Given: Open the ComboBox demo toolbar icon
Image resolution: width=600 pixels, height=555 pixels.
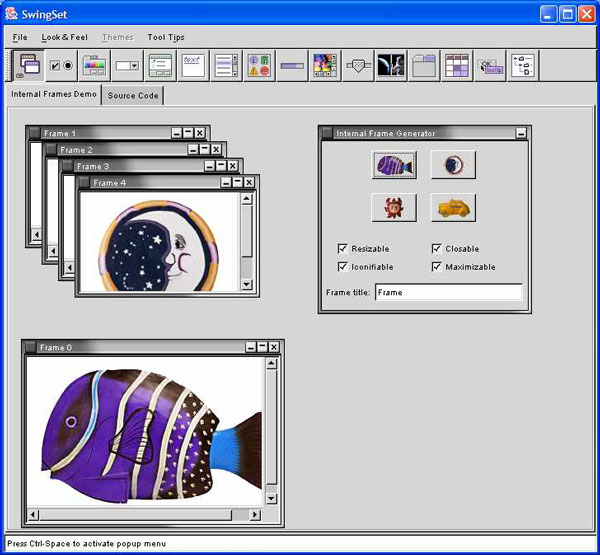Looking at the screenshot, I should coord(127,65).
